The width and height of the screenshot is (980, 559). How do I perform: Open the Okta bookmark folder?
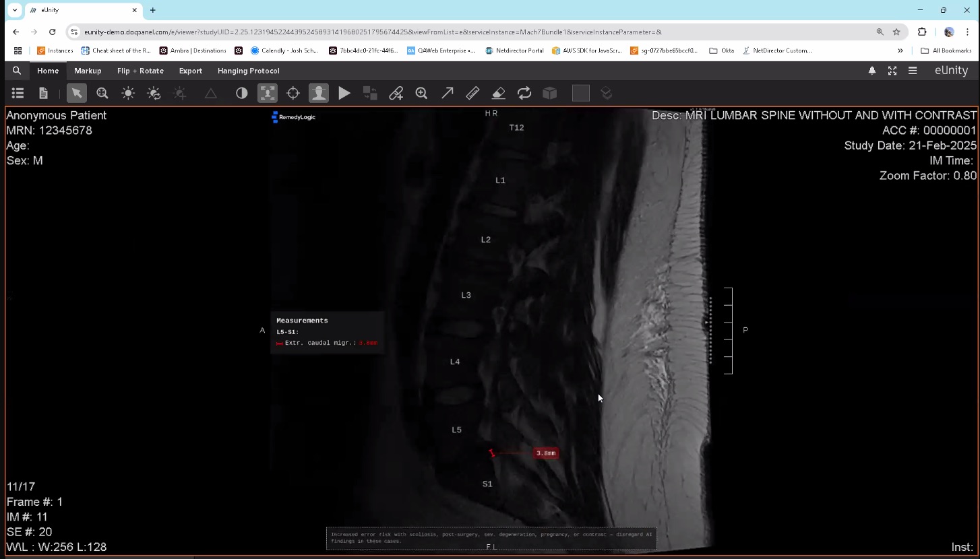pos(722,51)
